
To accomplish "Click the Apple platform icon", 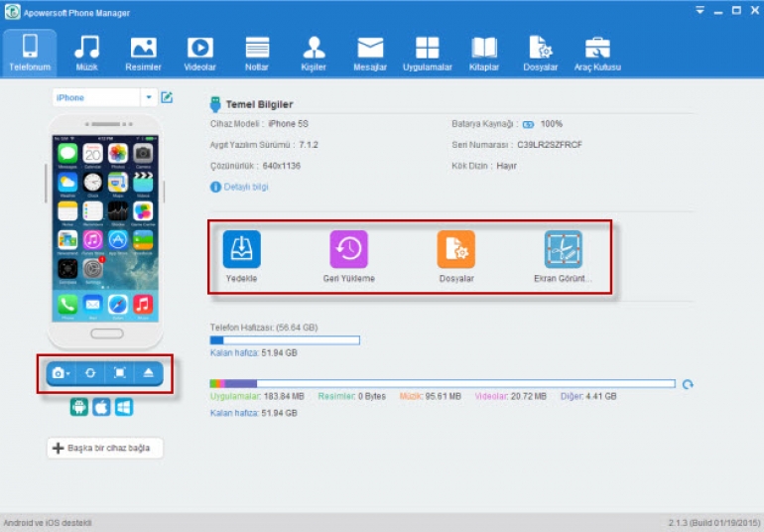I will 101,407.
